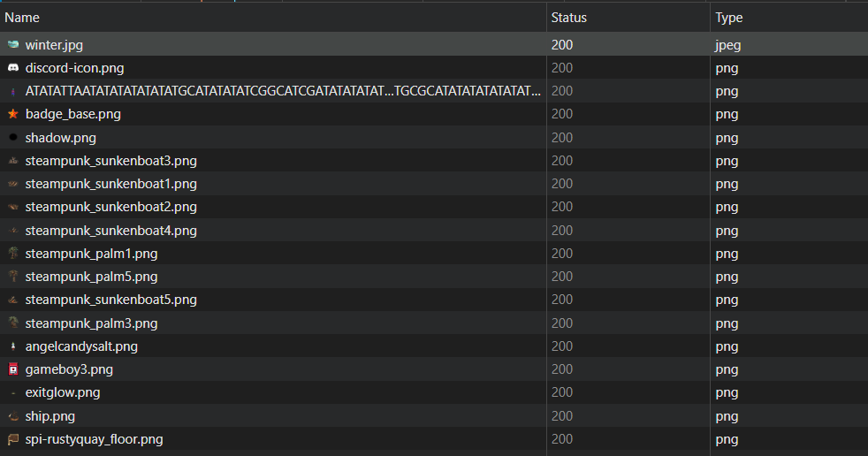Image resolution: width=868 pixels, height=456 pixels.
Task: Click the ship.png file icon
Action: tap(12, 416)
